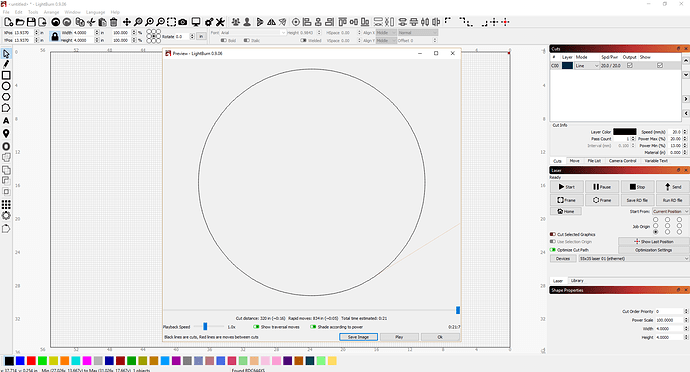Toggle Output checkbox for layer C00
The width and height of the screenshot is (690, 372).
630,65
